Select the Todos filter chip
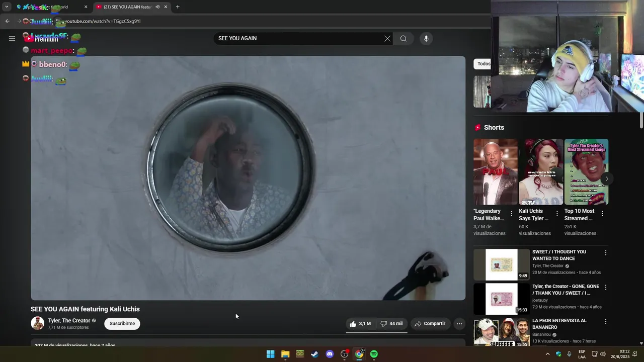 [483, 64]
